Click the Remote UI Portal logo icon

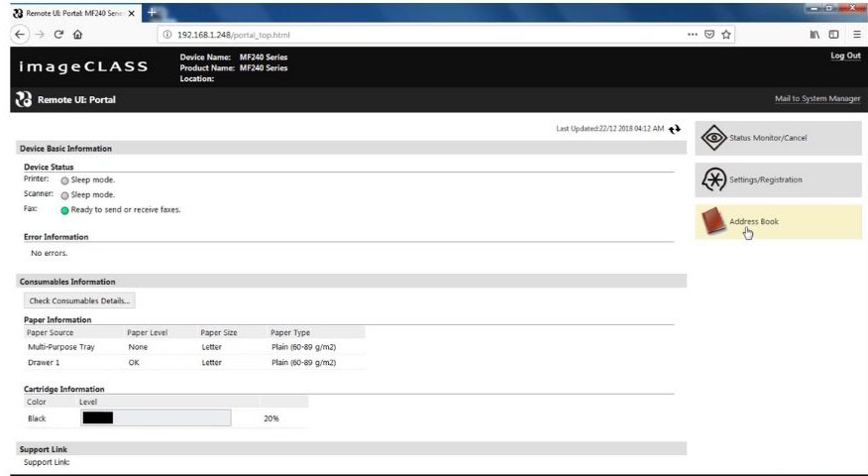point(22,99)
